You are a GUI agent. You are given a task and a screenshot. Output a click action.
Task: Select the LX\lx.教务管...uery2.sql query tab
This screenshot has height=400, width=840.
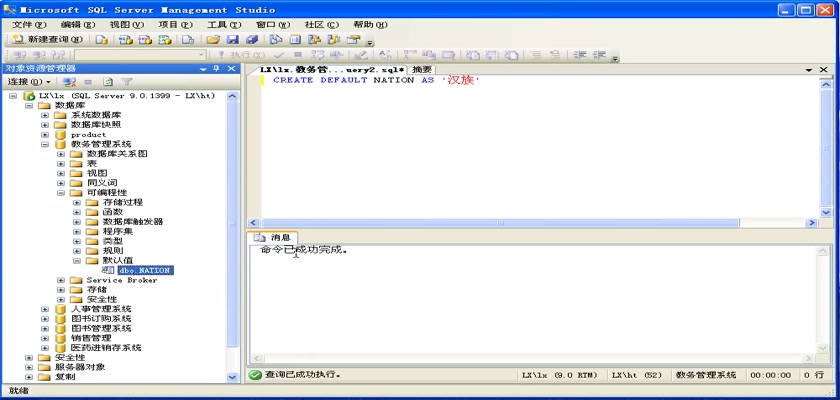(x=332, y=70)
